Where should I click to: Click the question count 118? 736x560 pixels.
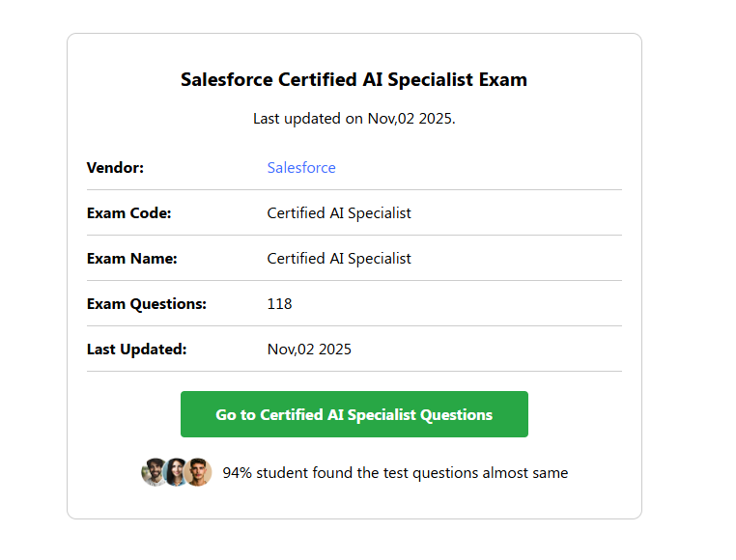tap(279, 304)
